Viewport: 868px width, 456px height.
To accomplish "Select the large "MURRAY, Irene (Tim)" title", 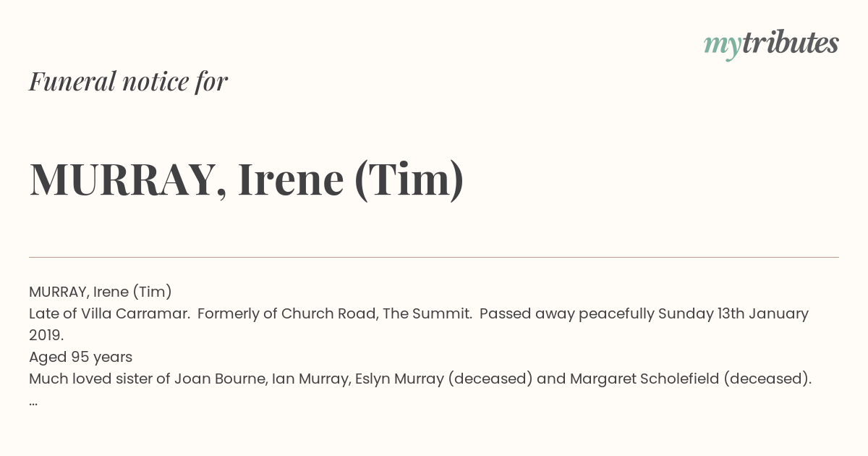I will click(247, 180).
